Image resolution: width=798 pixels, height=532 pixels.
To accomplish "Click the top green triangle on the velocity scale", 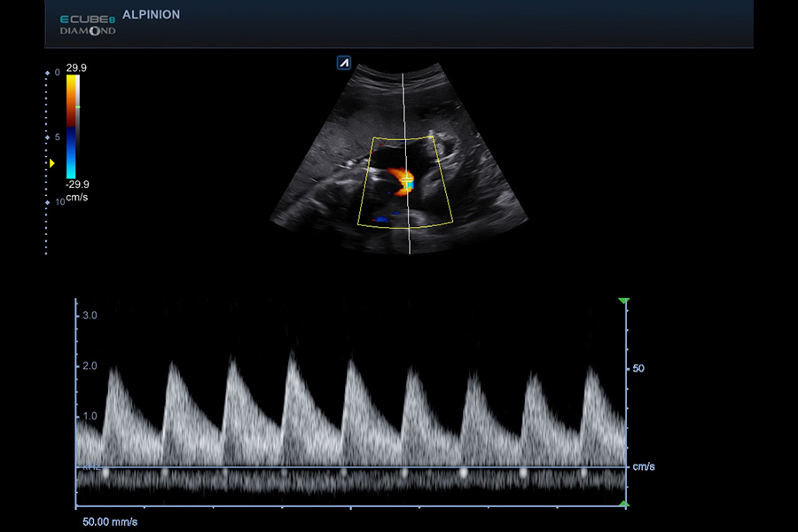I will pyautogui.click(x=624, y=301).
